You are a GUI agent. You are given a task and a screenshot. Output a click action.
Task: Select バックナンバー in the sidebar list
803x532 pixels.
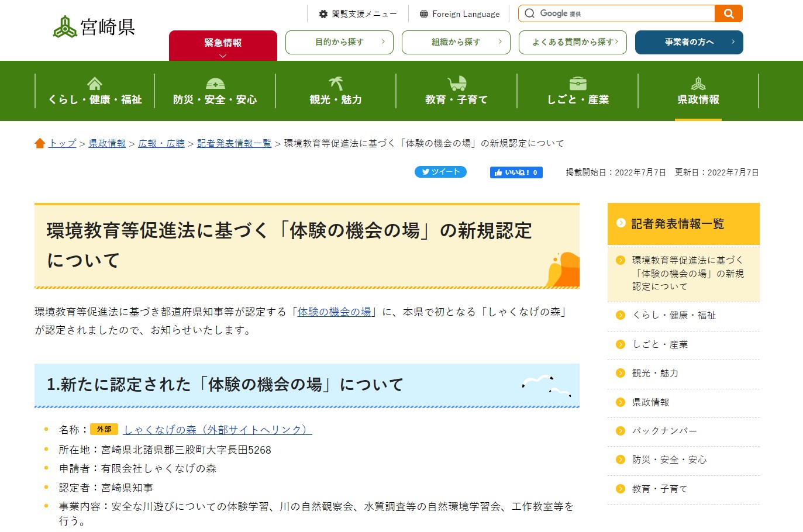[664, 431]
